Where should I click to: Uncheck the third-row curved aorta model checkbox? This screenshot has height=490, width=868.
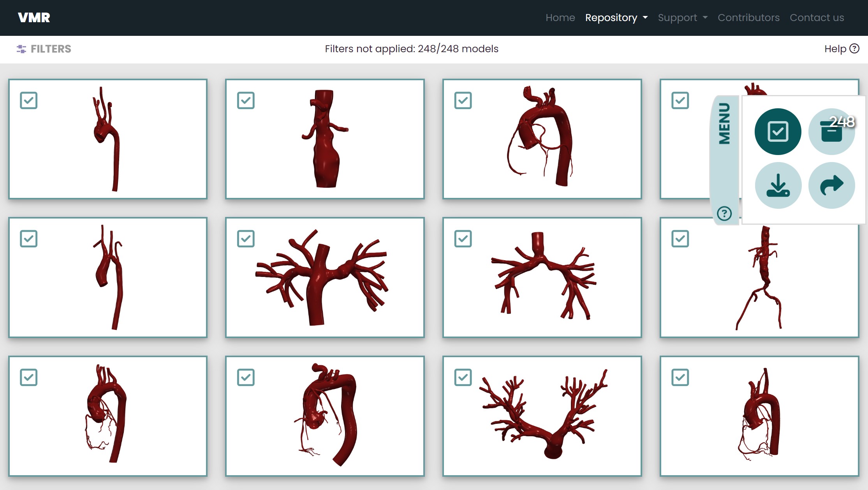[246, 377]
